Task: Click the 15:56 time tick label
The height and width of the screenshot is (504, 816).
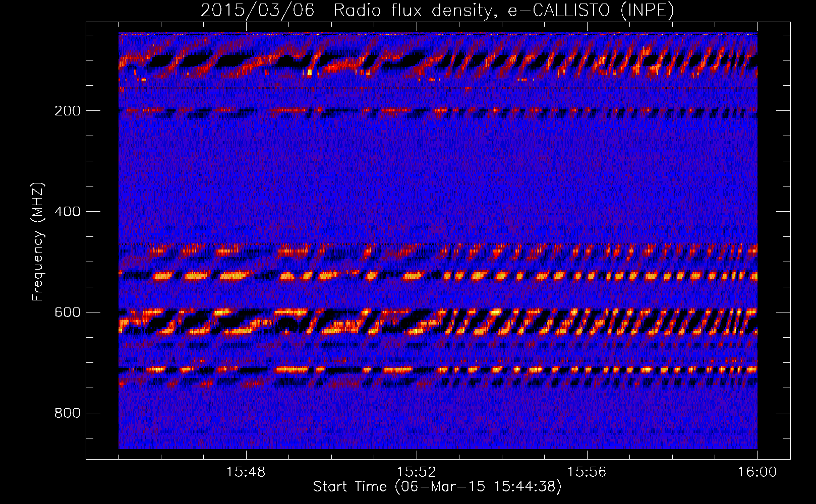Action: 587,472
